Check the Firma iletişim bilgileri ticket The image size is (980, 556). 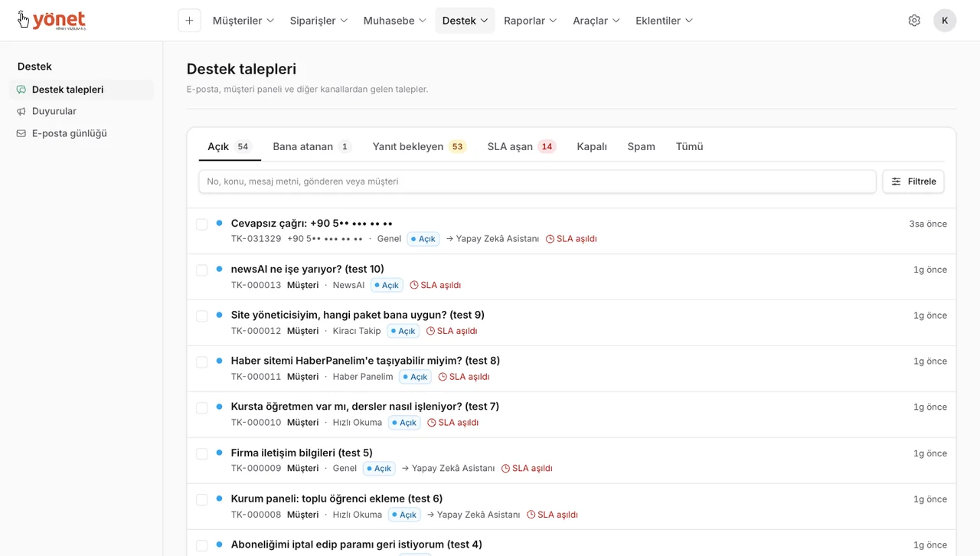pos(202,454)
